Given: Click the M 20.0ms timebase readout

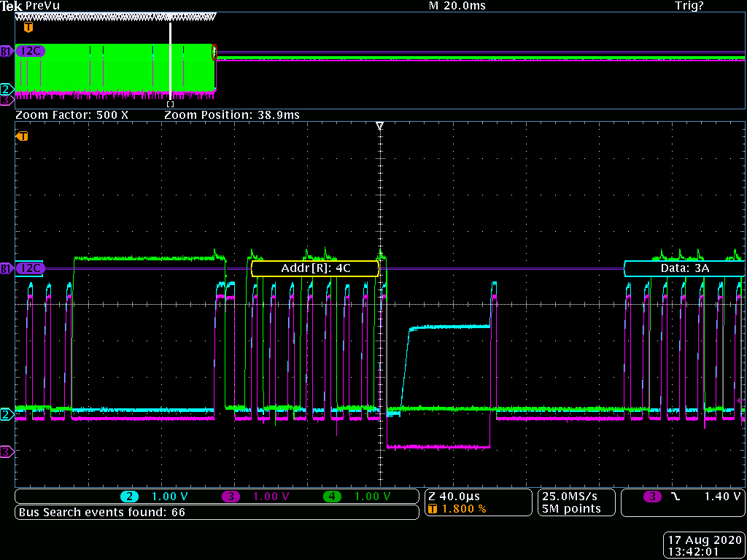Looking at the screenshot, I should pos(457,6).
